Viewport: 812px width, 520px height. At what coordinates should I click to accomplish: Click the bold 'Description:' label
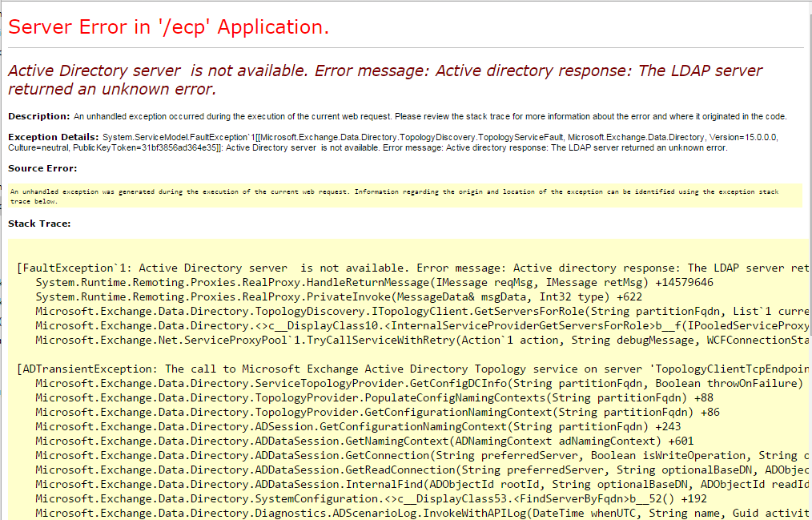click(x=38, y=116)
